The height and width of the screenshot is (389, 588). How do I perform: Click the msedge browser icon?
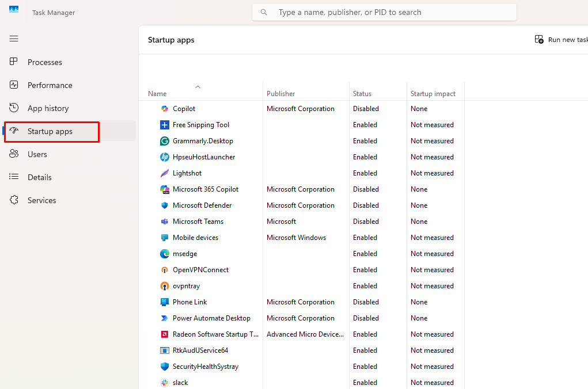pos(165,254)
